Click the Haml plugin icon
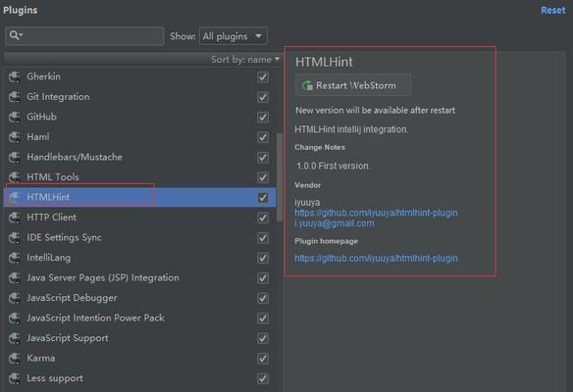The height and width of the screenshot is (392, 573). [x=15, y=137]
